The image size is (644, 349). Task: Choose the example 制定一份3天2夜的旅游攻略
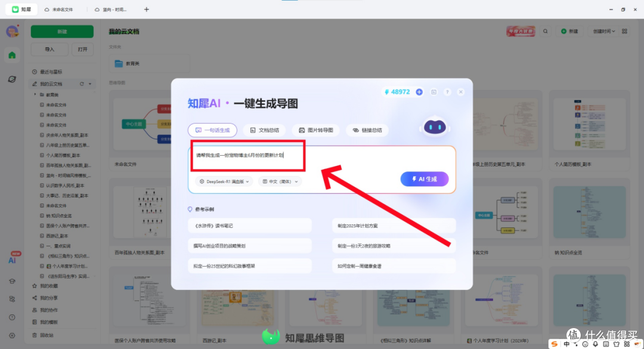[394, 246]
